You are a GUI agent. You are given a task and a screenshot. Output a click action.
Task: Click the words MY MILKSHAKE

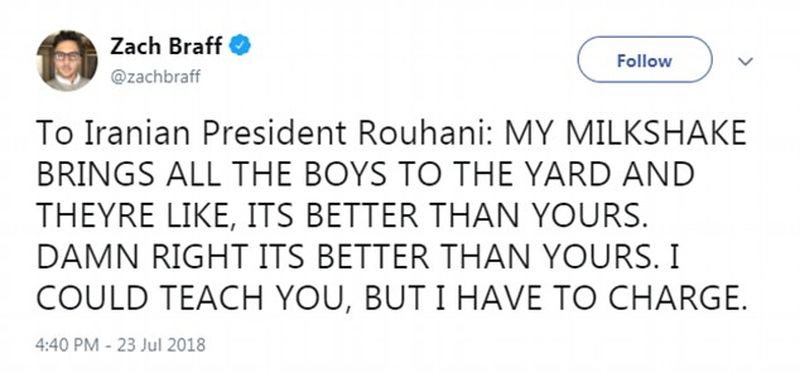(626, 134)
